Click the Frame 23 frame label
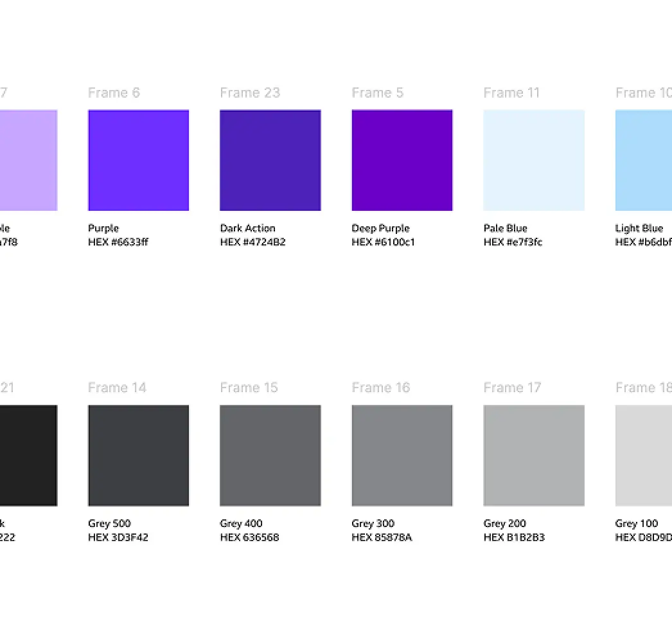The width and height of the screenshot is (672, 617). 250,93
